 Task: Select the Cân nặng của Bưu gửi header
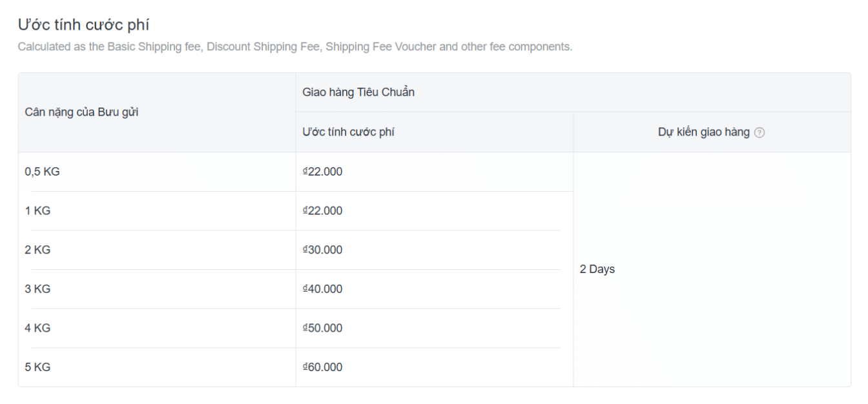point(81,112)
